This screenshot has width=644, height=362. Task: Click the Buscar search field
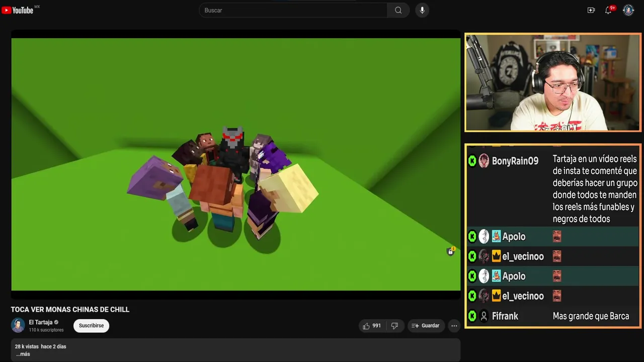pos(293,10)
